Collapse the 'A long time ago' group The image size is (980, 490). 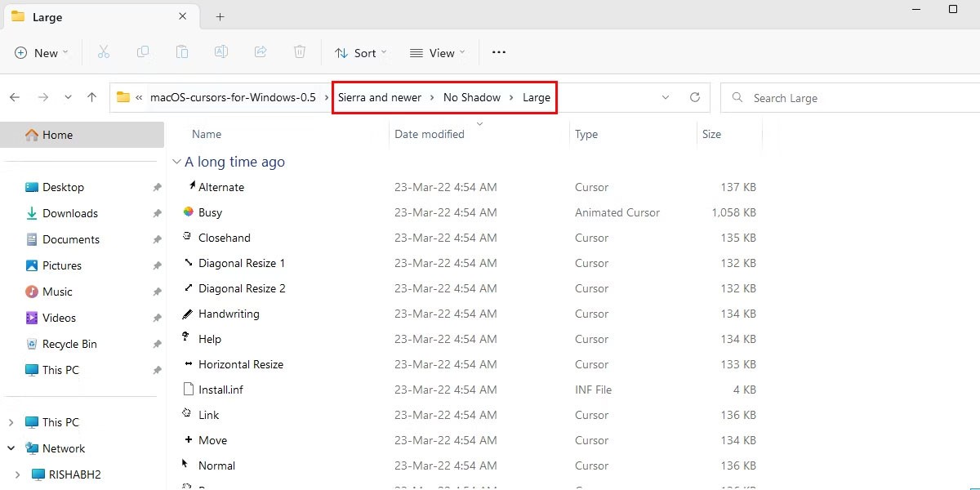(x=176, y=162)
